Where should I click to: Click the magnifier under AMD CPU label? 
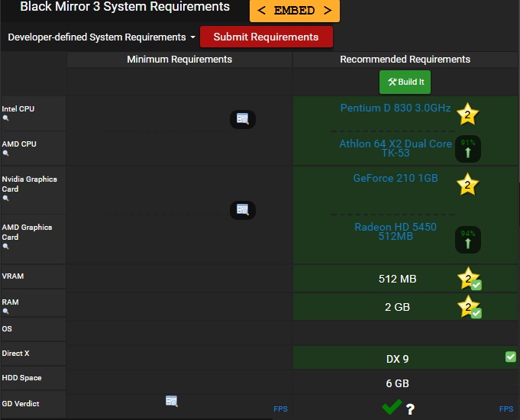coord(5,153)
